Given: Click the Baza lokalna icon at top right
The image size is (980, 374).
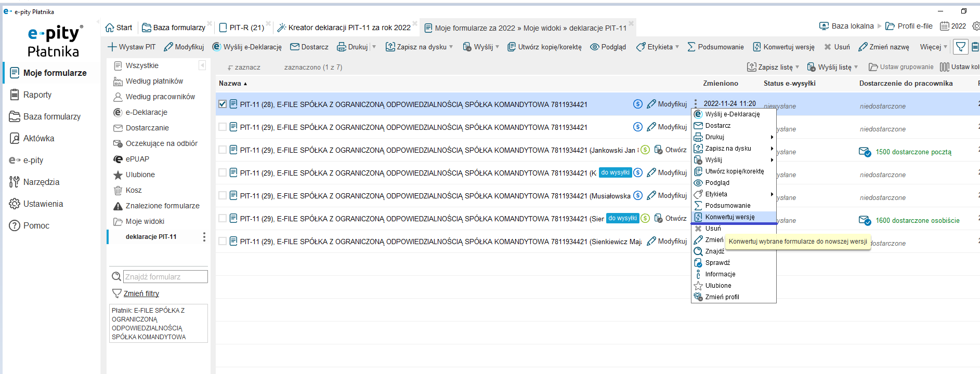Looking at the screenshot, I should (x=824, y=26).
